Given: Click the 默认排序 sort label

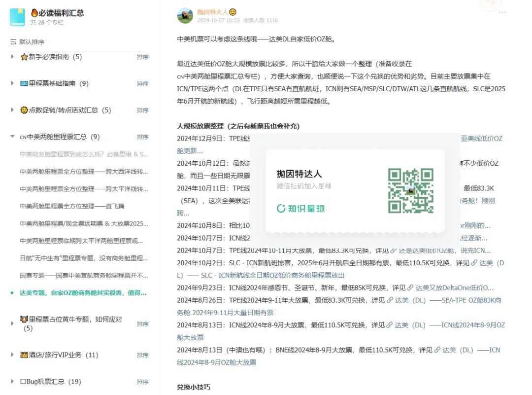Looking at the screenshot, I should (32, 42).
